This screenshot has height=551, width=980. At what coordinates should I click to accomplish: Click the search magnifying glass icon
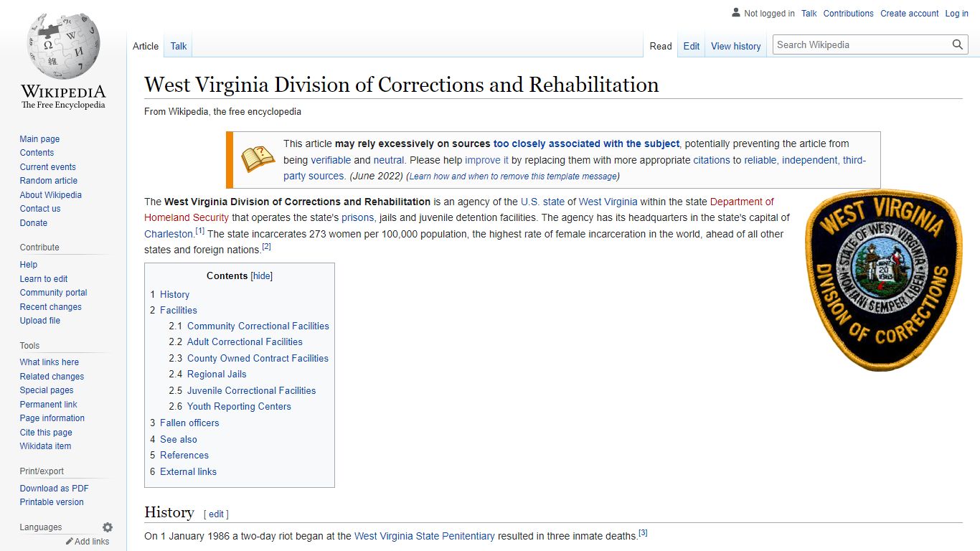958,44
